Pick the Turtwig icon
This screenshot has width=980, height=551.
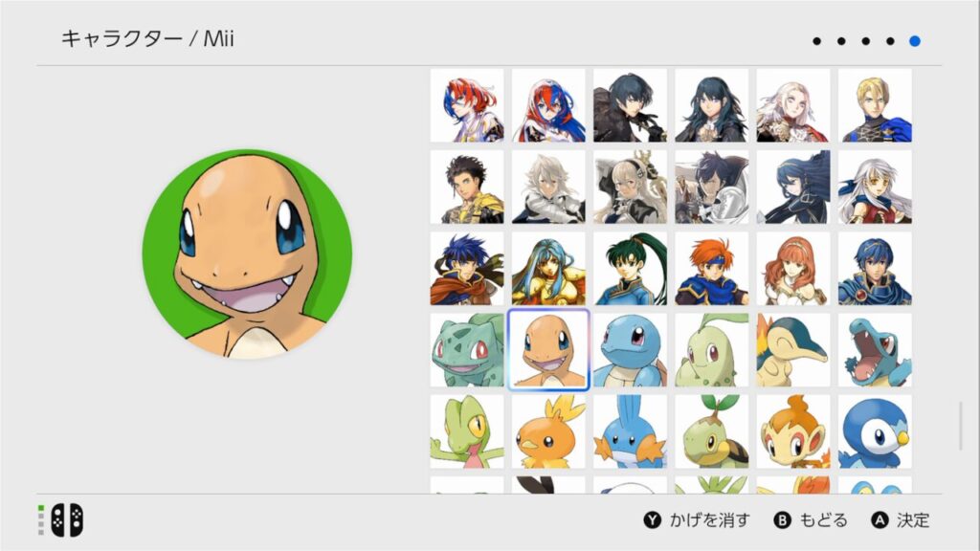point(712,431)
